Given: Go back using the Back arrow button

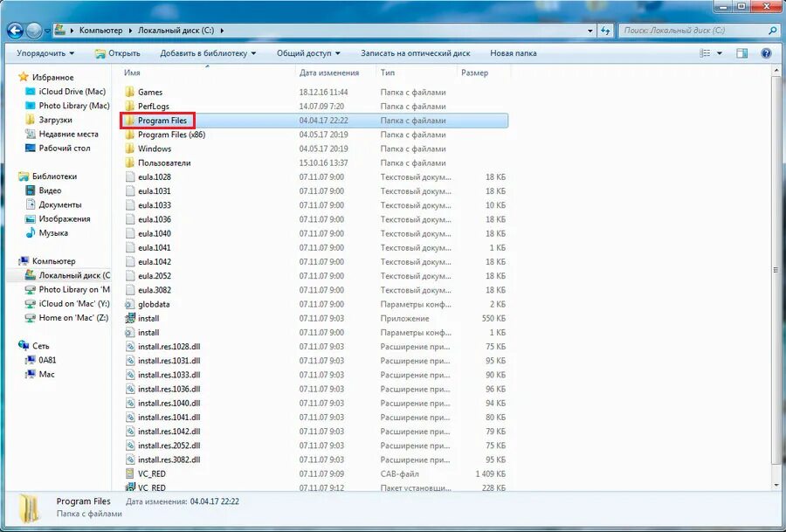Looking at the screenshot, I should 15,31.
